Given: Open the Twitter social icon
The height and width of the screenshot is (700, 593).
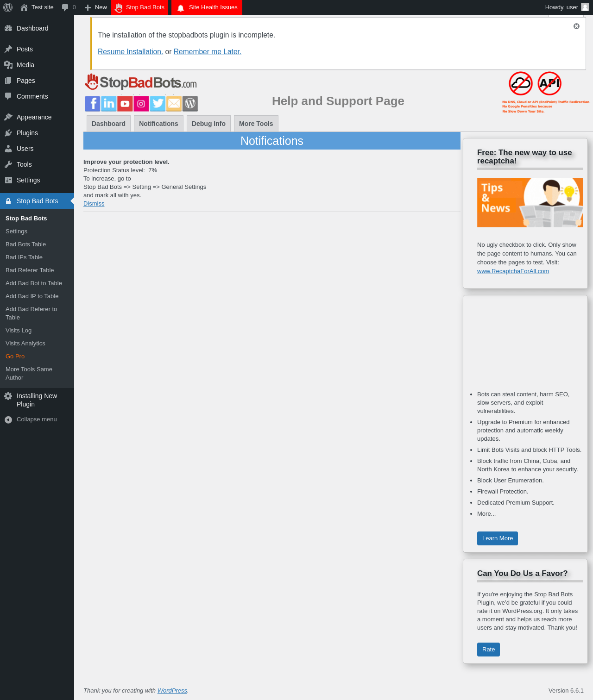Looking at the screenshot, I should [x=158, y=104].
